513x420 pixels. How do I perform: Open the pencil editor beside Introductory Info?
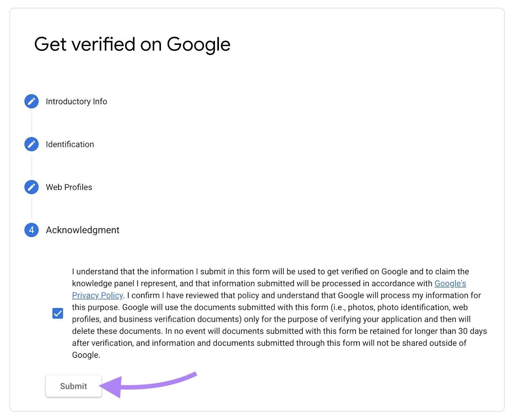pyautogui.click(x=31, y=101)
